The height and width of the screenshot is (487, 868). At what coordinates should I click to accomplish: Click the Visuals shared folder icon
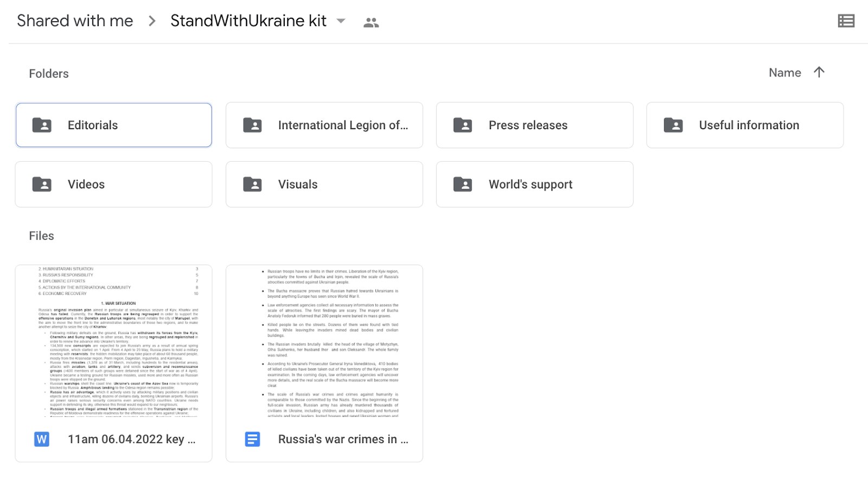pyautogui.click(x=252, y=185)
